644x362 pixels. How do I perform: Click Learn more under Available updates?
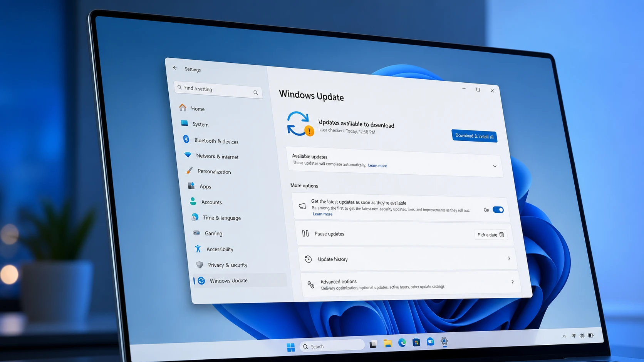[x=377, y=165]
